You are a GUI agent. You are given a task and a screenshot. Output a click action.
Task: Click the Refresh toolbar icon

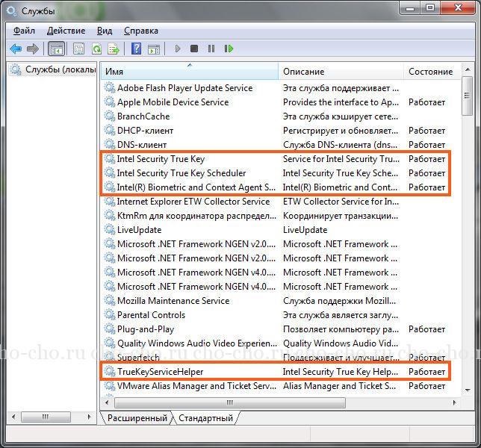[x=96, y=49]
